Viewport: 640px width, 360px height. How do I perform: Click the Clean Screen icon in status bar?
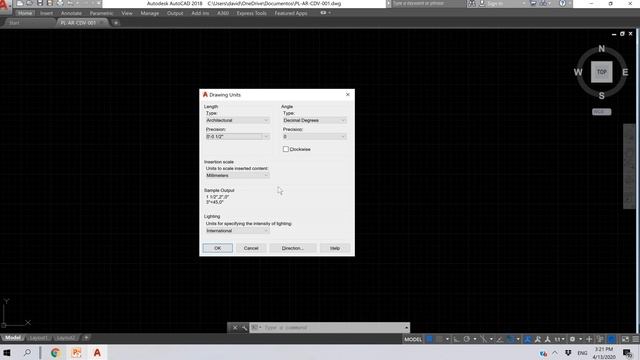tap(625, 339)
